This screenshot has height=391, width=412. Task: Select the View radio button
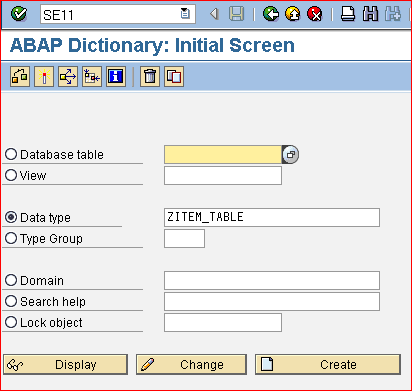pos(11,175)
